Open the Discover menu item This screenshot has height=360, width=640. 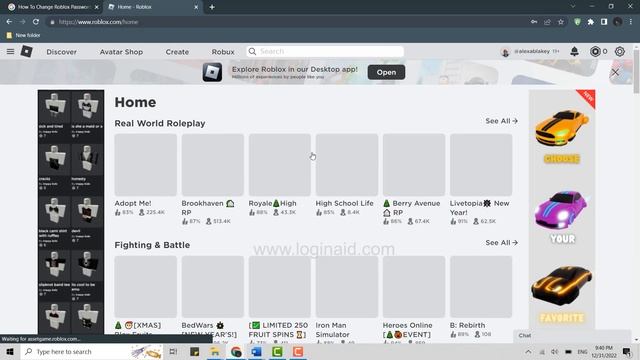[61, 52]
